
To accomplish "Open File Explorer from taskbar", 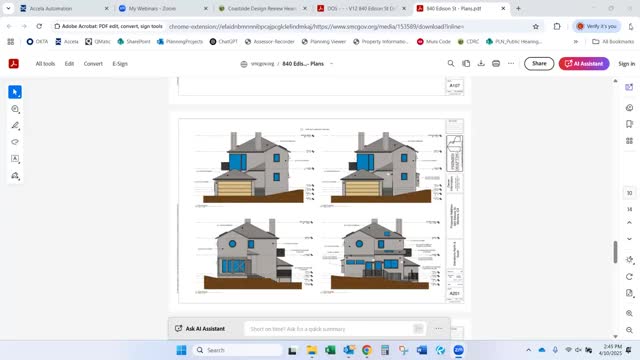I will pos(312,350).
